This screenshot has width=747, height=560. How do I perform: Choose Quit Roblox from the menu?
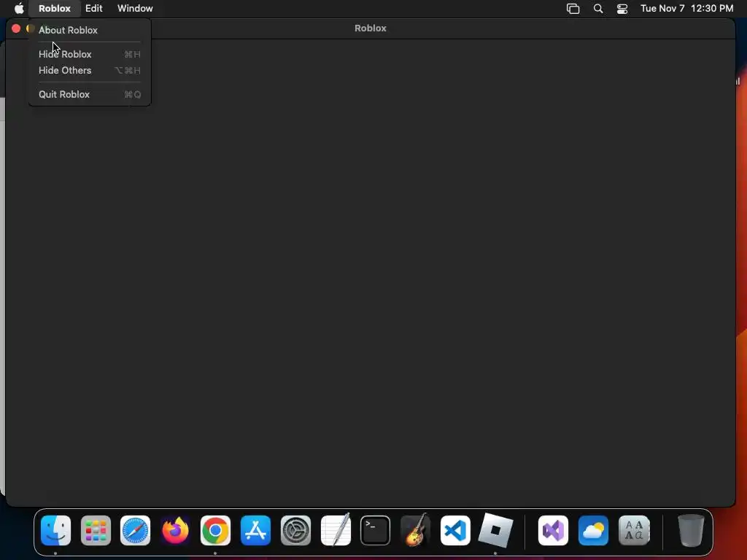click(x=90, y=94)
